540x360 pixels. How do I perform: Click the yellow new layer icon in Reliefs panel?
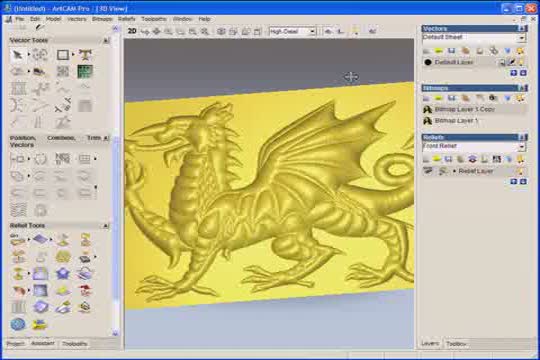pyautogui.click(x=437, y=159)
